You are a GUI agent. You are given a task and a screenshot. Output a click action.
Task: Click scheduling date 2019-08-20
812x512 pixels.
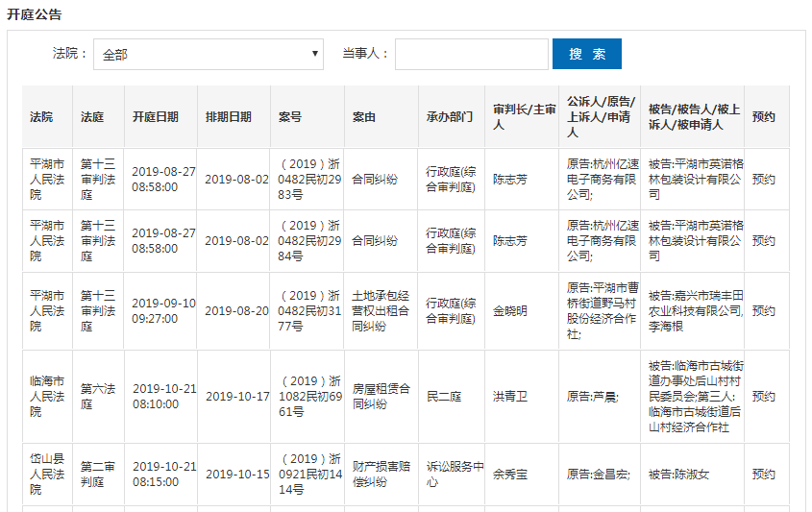pyautogui.click(x=236, y=311)
